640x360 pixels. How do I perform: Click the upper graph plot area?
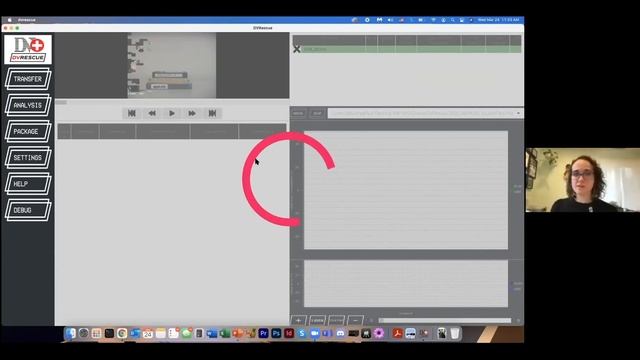click(x=406, y=190)
